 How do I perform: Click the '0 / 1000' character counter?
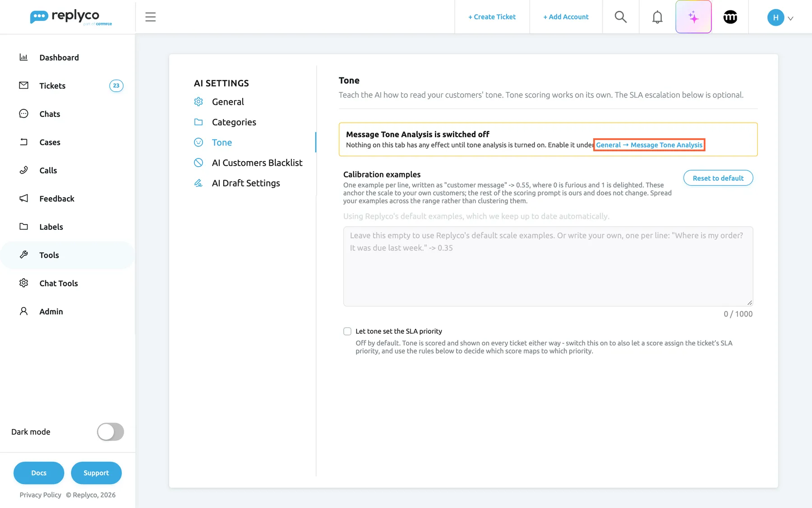pos(738,314)
